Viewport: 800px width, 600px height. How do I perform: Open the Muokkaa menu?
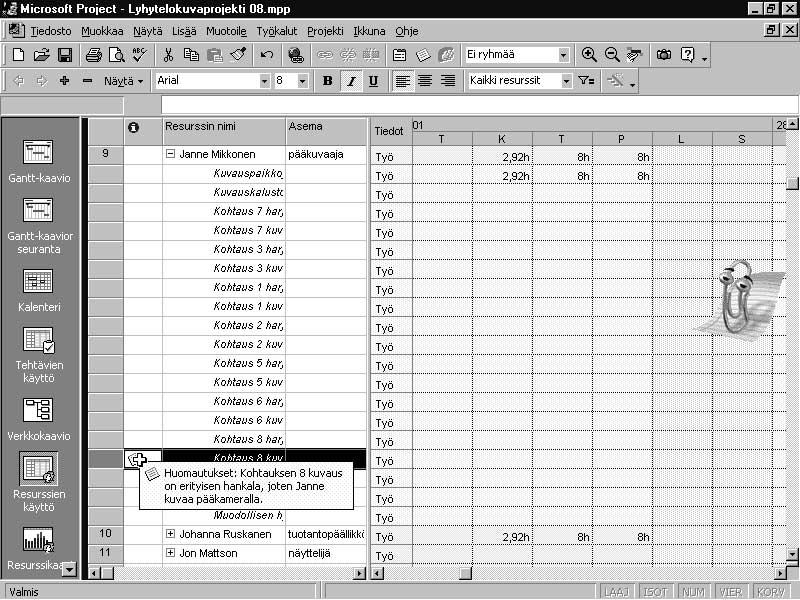point(102,31)
